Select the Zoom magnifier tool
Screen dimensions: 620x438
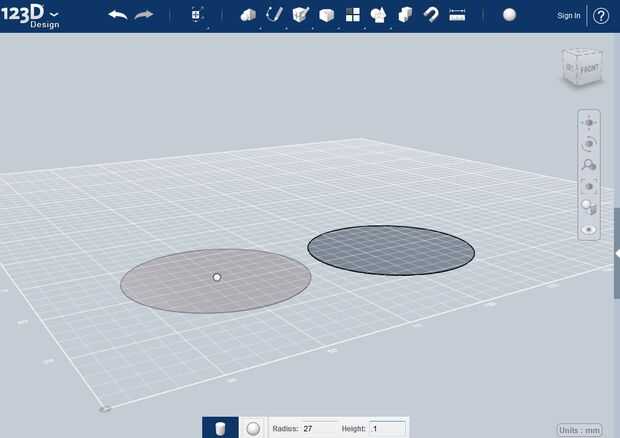[x=589, y=165]
